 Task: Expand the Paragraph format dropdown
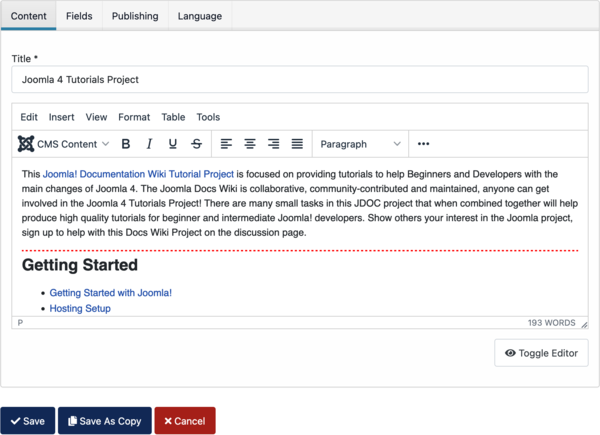(360, 144)
